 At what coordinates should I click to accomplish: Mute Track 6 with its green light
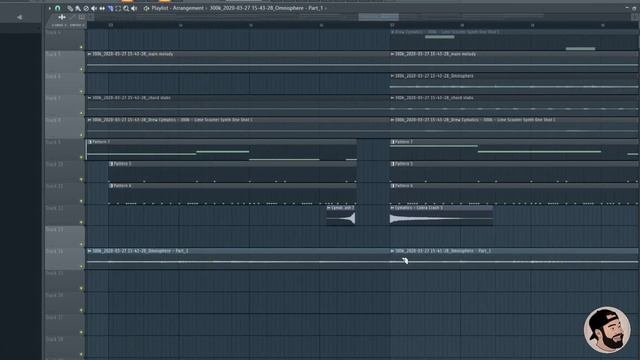(x=81, y=91)
